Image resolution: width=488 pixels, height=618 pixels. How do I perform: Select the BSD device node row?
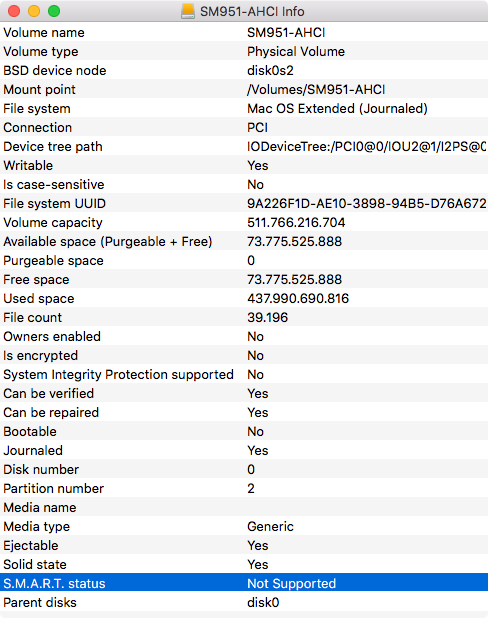(x=244, y=71)
